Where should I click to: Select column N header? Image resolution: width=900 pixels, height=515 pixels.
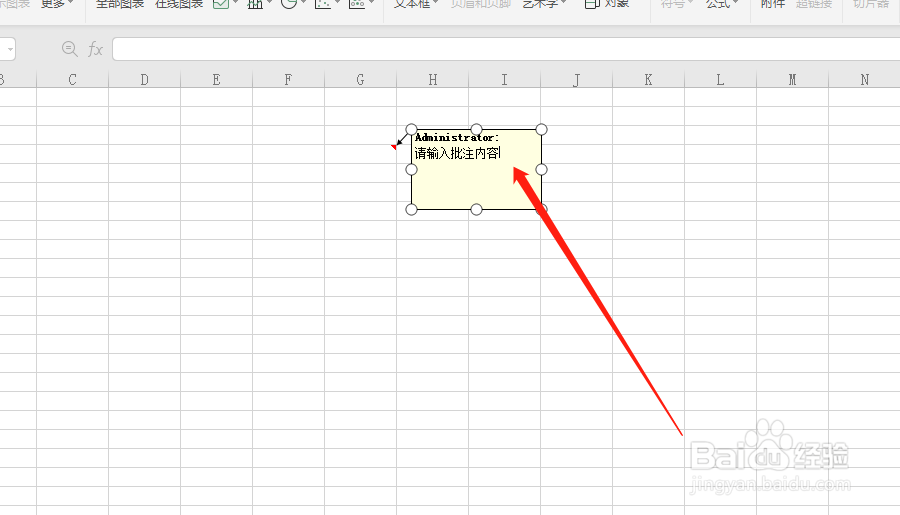coord(864,80)
